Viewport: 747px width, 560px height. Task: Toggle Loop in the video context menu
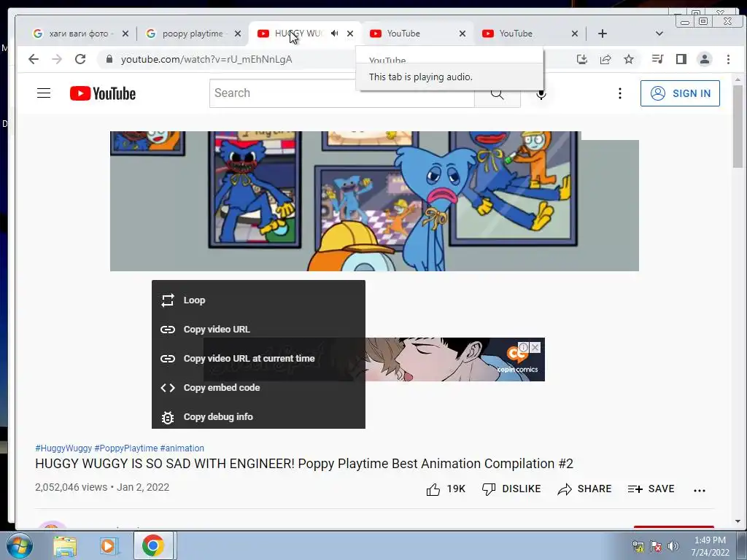pyautogui.click(x=258, y=300)
